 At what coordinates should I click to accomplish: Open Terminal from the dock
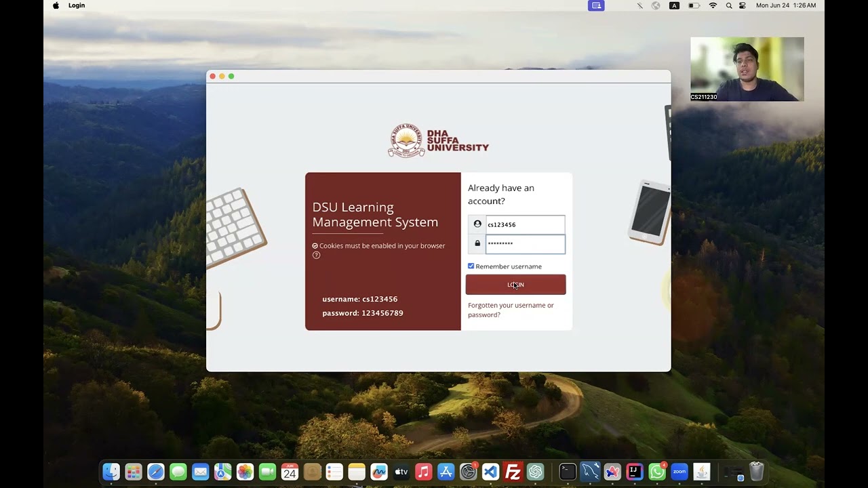(568, 472)
